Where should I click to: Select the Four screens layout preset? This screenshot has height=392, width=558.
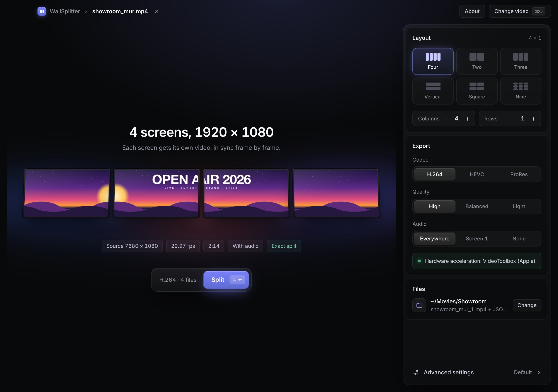(x=433, y=61)
